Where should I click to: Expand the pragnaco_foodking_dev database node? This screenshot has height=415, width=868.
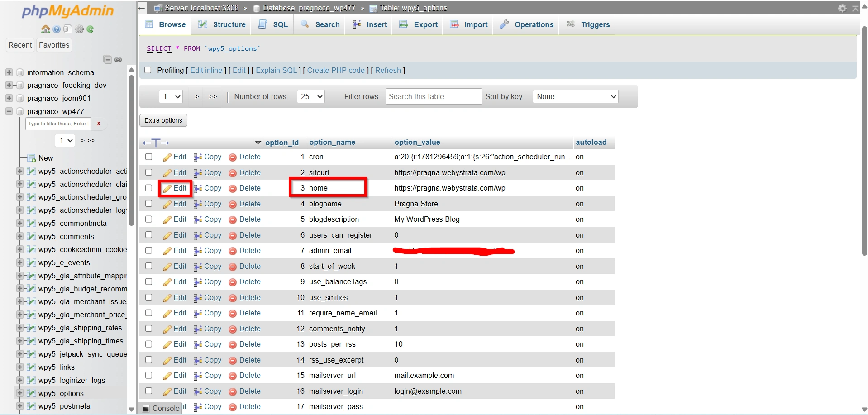pos(9,85)
